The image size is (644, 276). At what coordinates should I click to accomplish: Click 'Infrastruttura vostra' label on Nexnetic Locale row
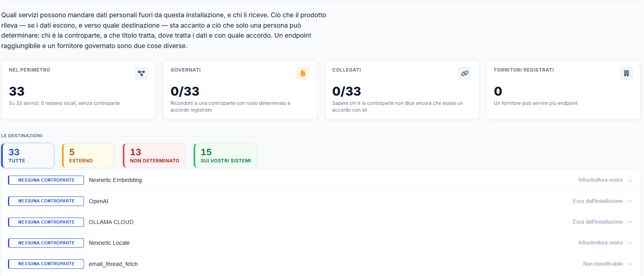click(600, 242)
